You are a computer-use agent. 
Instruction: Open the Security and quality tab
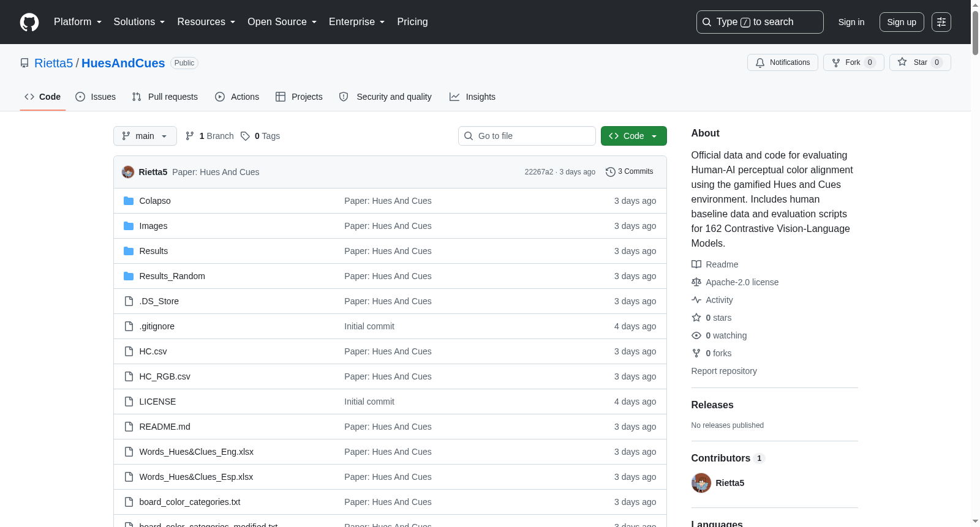click(385, 97)
